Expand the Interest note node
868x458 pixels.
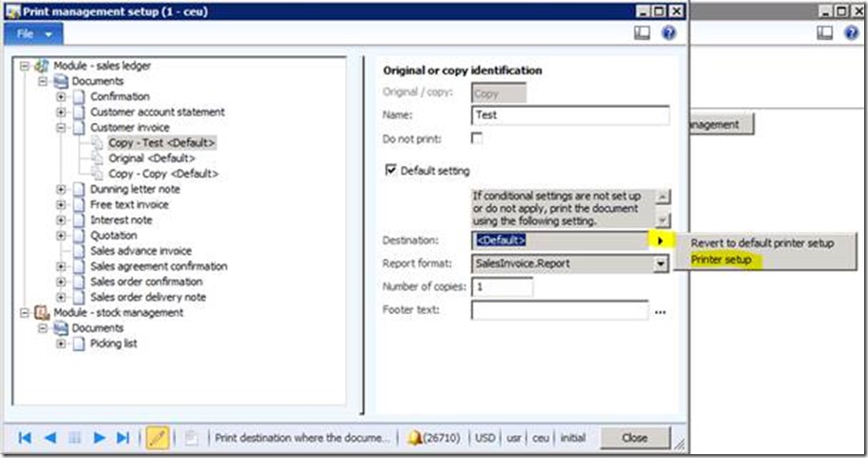pos(61,220)
